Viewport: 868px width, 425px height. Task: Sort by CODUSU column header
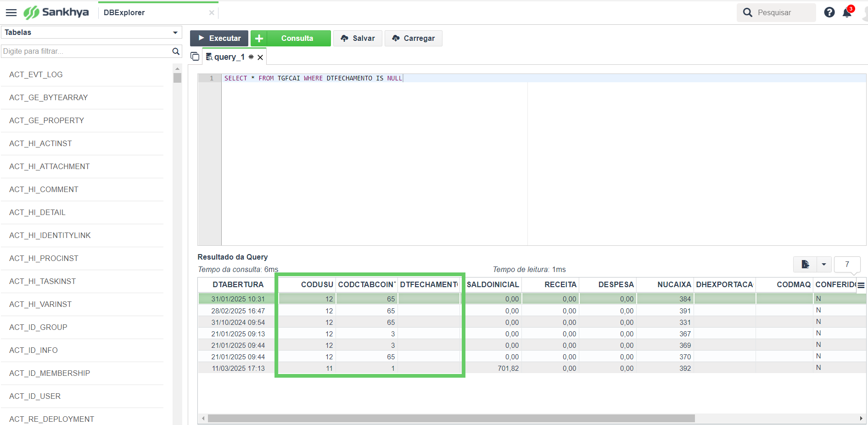pyautogui.click(x=307, y=284)
